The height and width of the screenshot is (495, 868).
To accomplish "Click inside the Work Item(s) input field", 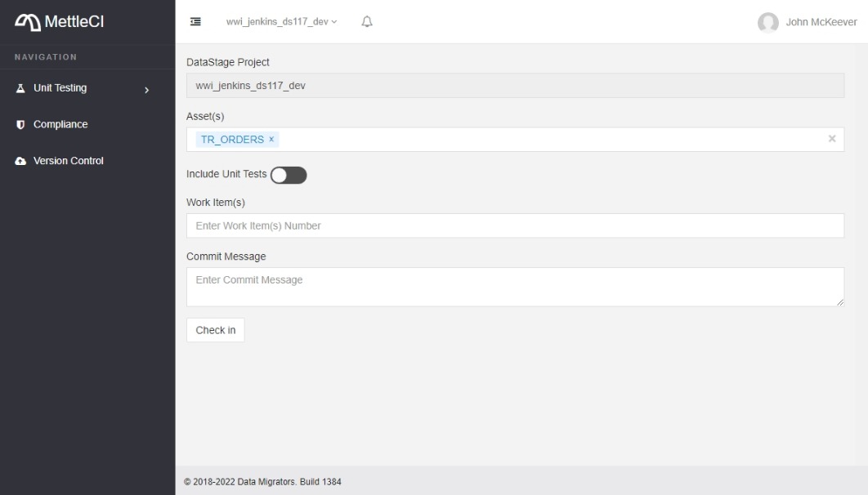I will tap(515, 225).
